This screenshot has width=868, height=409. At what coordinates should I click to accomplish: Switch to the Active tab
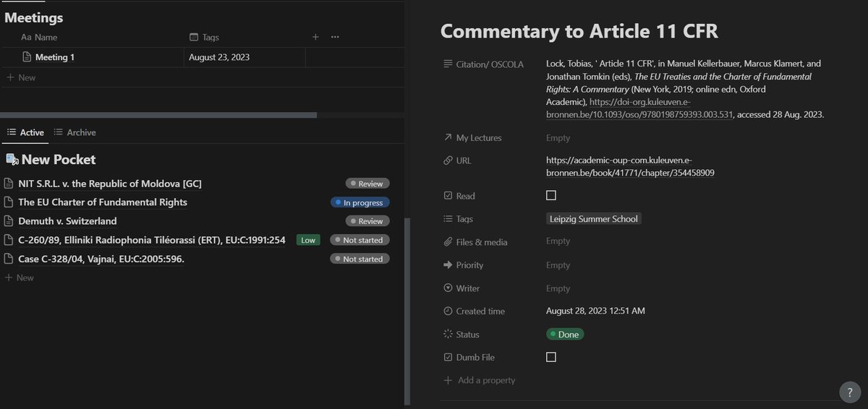(x=25, y=132)
